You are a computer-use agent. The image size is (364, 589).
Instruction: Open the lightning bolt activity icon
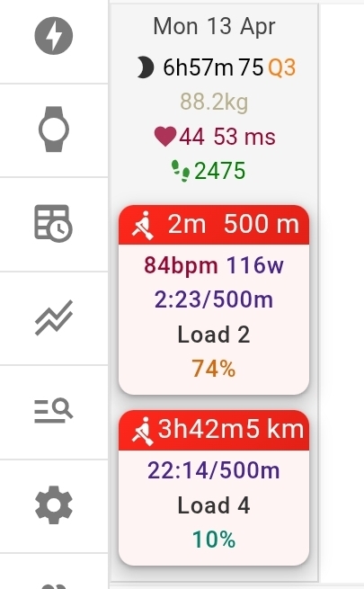point(54,36)
